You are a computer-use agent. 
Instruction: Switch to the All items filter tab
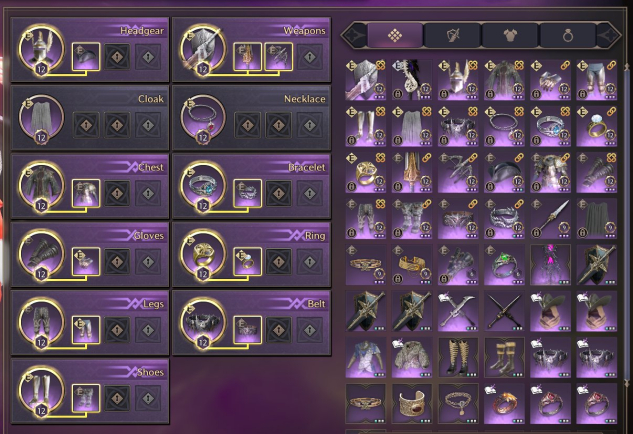click(395, 36)
